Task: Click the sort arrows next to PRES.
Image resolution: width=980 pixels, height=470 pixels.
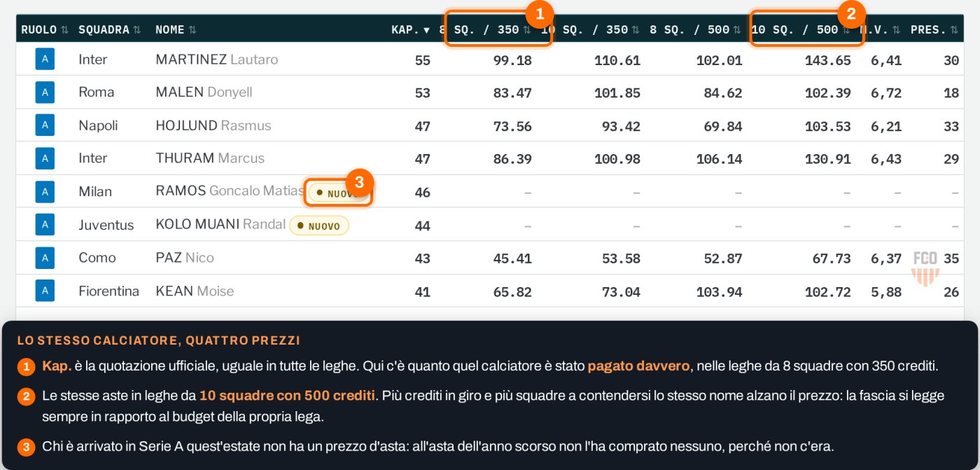Action: (955, 29)
